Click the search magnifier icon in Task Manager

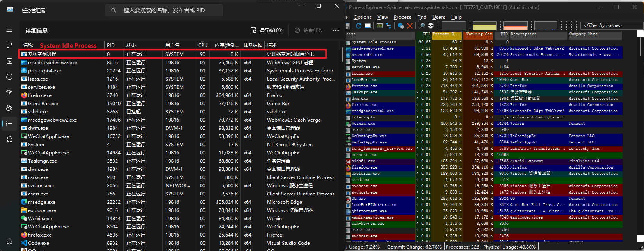point(114,10)
